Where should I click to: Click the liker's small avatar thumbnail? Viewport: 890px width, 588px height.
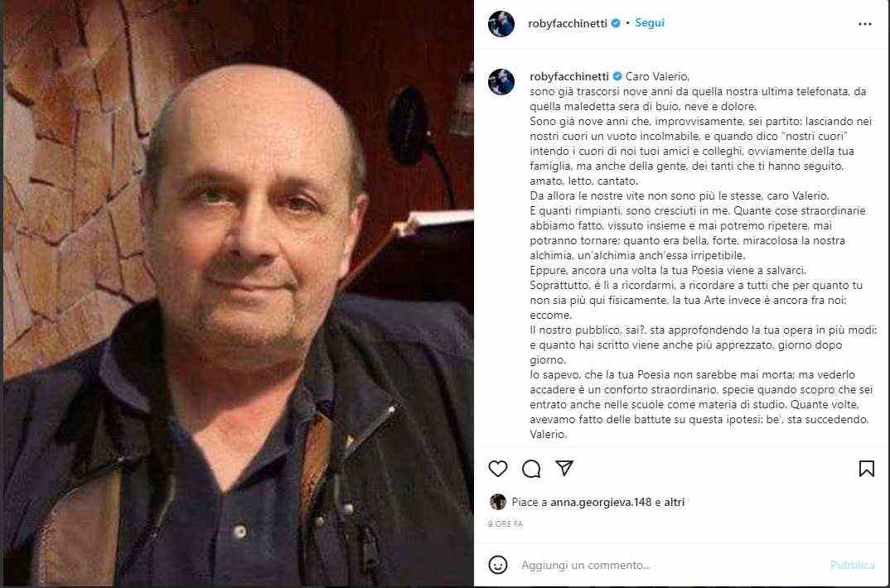point(498,502)
